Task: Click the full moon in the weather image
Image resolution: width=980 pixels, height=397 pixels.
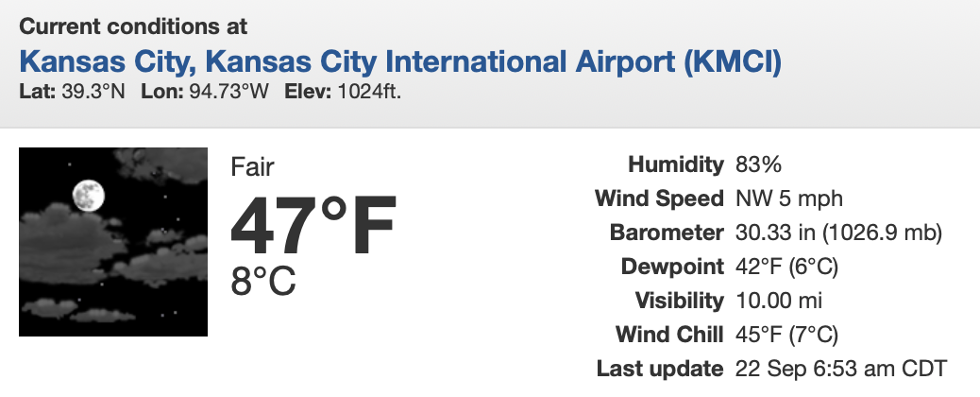Action: click(88, 195)
